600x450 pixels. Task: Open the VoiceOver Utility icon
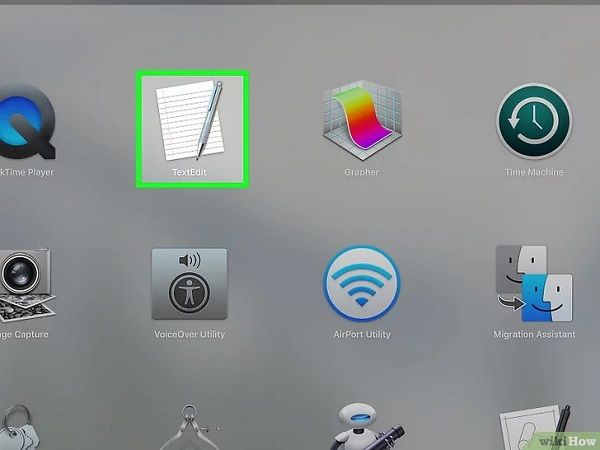(189, 283)
